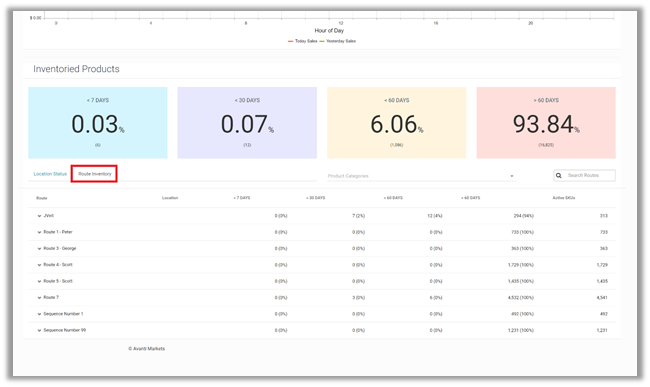This screenshot has height=387, width=650.
Task: Select the > 60 DAYS 93.84% card
Action: point(546,123)
